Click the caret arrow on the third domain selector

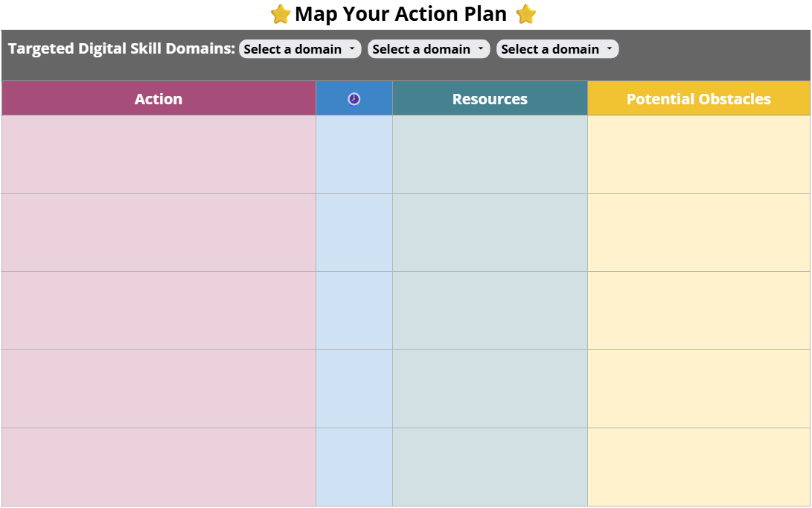coord(610,48)
